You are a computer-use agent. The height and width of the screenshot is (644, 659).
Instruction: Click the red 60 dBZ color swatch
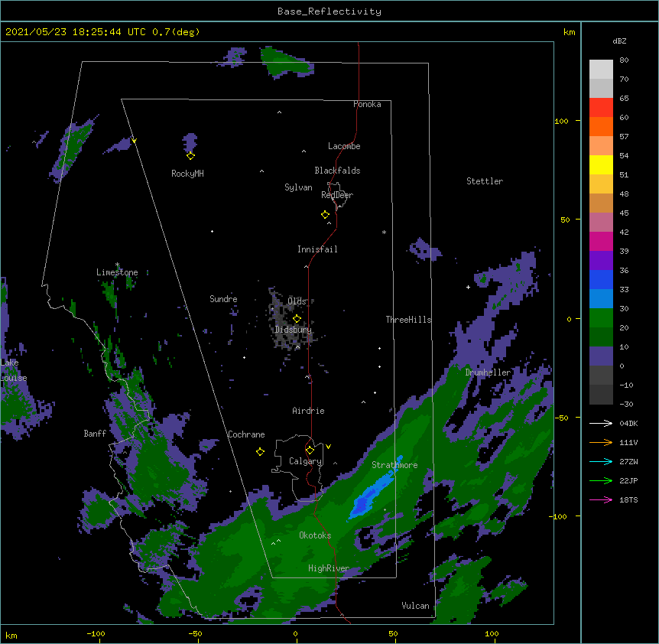(601, 108)
